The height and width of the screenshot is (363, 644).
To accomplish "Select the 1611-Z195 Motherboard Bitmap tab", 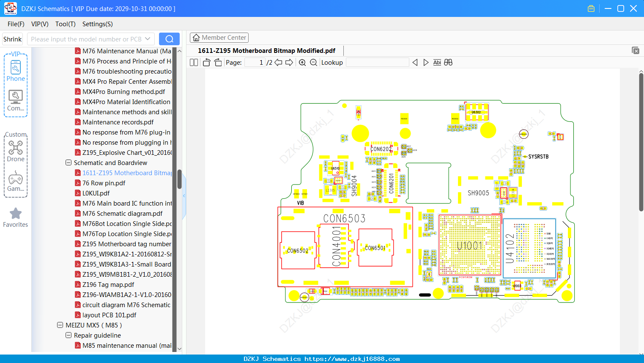I will (266, 51).
